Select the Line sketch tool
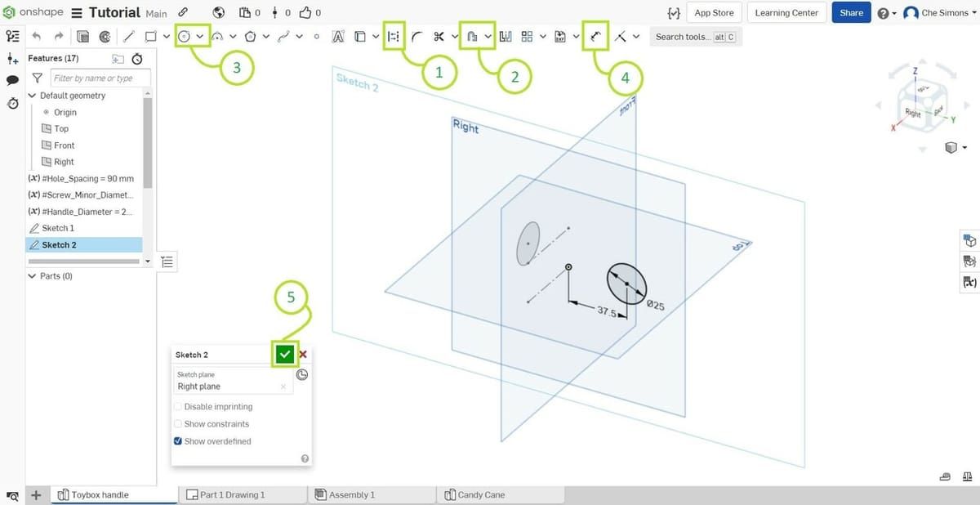 click(128, 36)
